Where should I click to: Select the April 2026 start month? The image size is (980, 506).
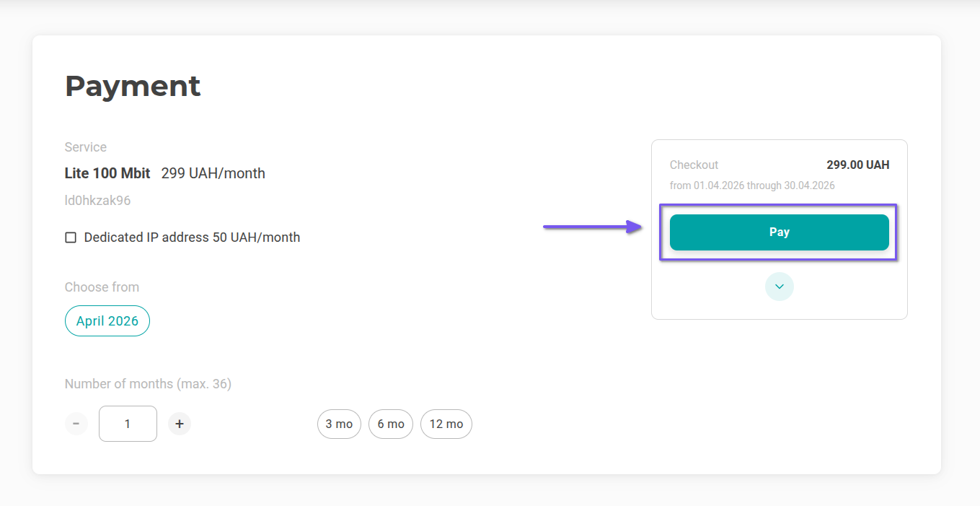pos(107,321)
